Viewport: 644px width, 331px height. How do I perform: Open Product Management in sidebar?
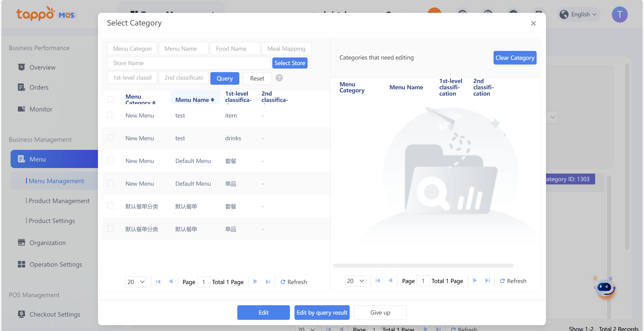pyautogui.click(x=59, y=201)
